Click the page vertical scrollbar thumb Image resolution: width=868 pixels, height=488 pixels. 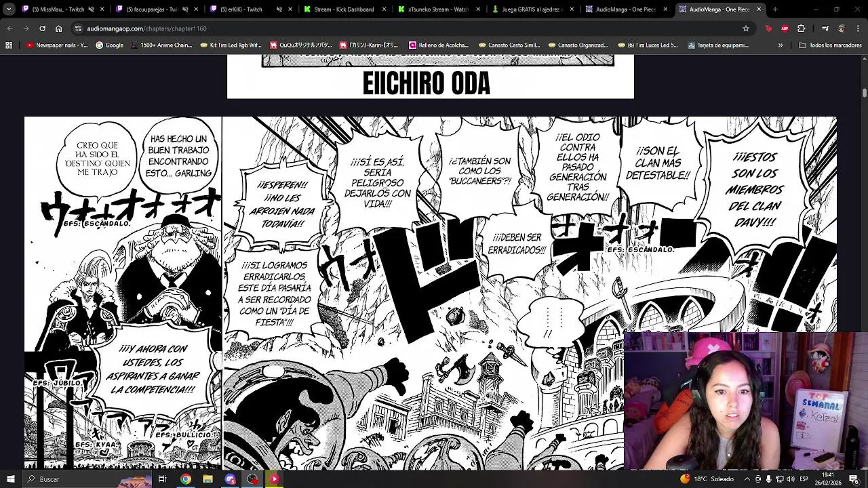pyautogui.click(x=865, y=91)
